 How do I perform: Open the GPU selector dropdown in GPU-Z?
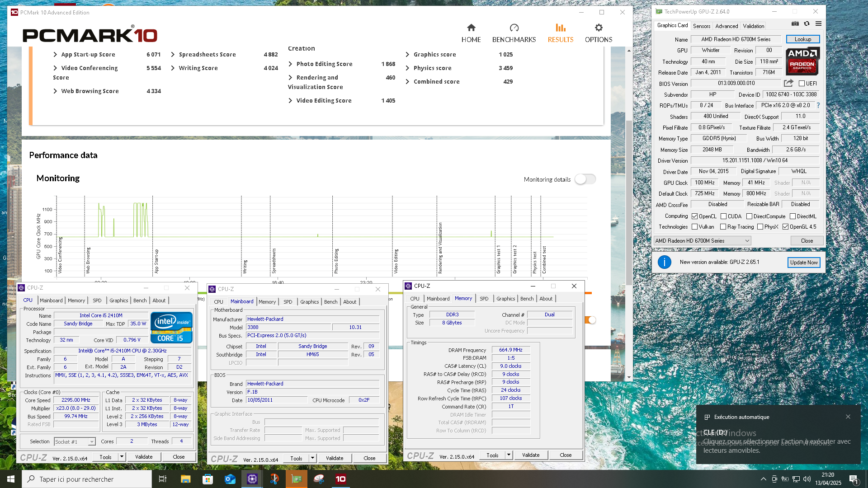tap(703, 241)
